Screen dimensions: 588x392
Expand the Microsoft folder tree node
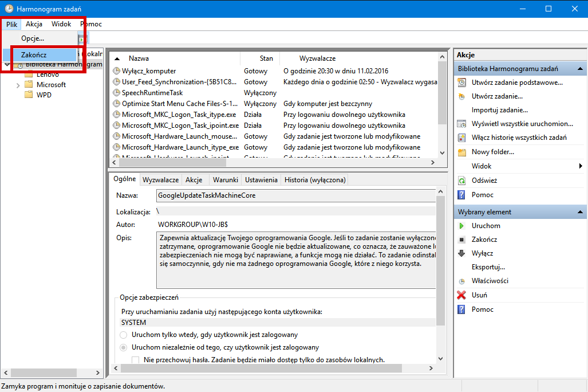click(x=18, y=85)
